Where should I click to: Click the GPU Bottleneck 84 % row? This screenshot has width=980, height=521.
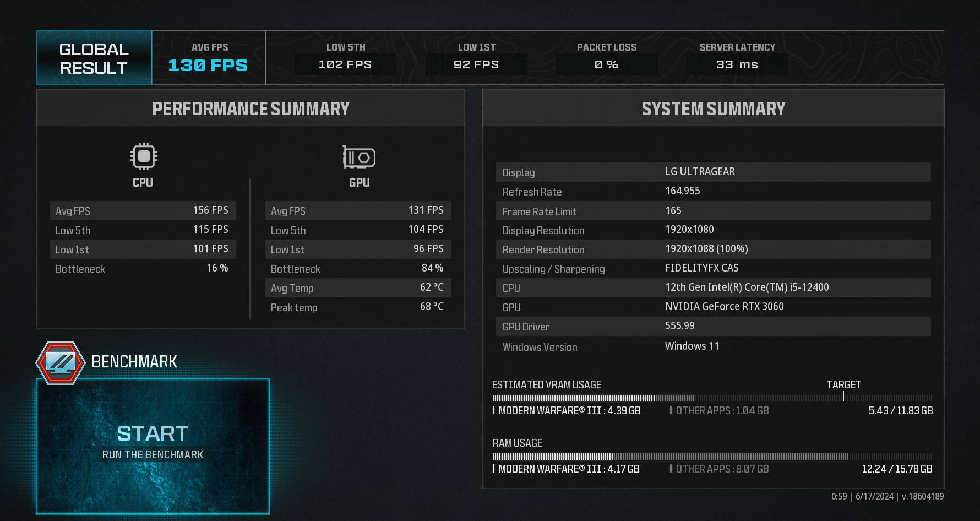pos(358,268)
